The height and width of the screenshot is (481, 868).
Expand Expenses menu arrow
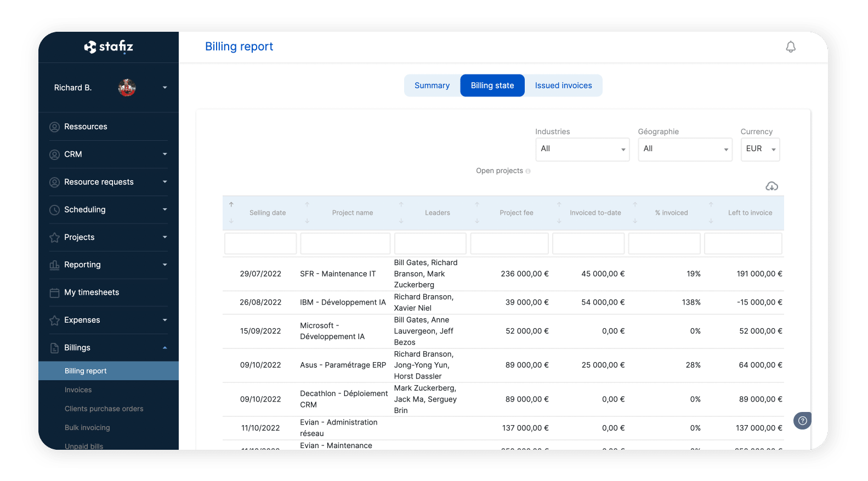click(164, 320)
